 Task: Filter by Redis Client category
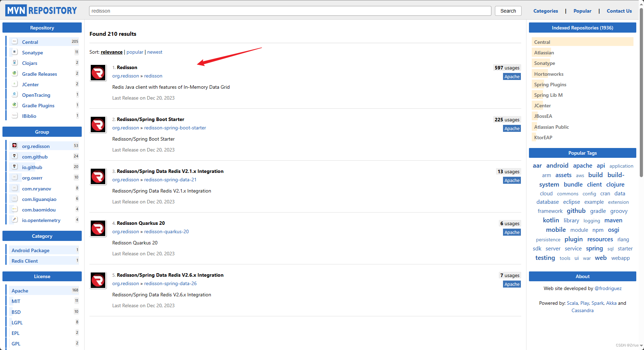point(25,261)
